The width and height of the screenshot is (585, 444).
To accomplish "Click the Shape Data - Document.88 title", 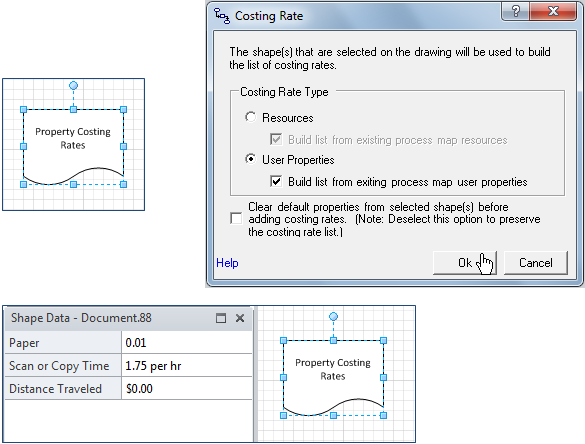I will tap(81, 318).
